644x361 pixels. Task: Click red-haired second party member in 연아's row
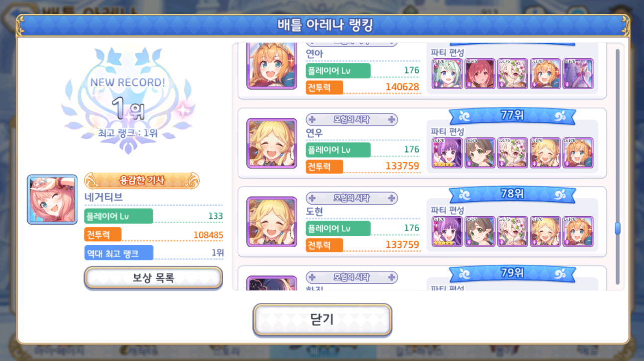(x=480, y=74)
